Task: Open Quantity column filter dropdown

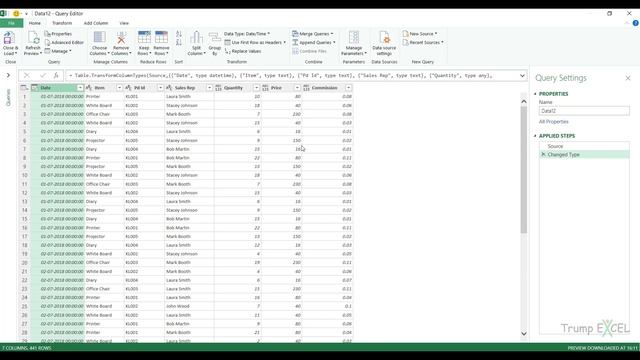Action: click(256, 88)
